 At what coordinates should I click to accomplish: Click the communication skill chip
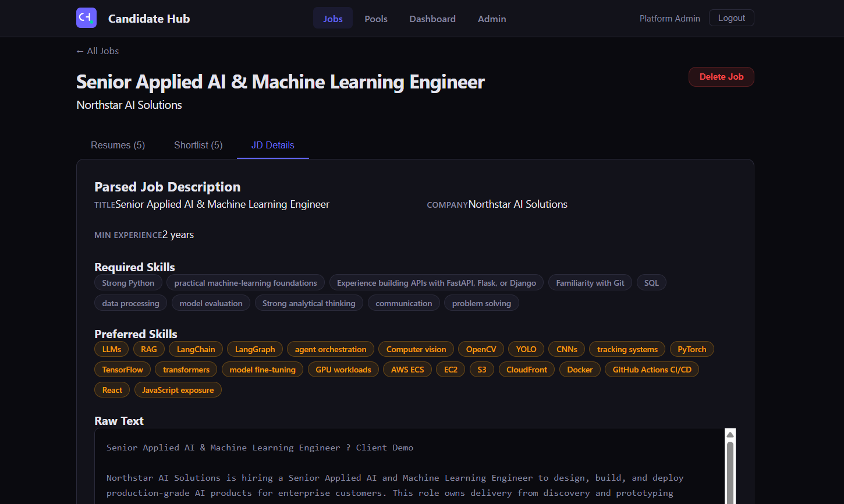click(x=404, y=303)
